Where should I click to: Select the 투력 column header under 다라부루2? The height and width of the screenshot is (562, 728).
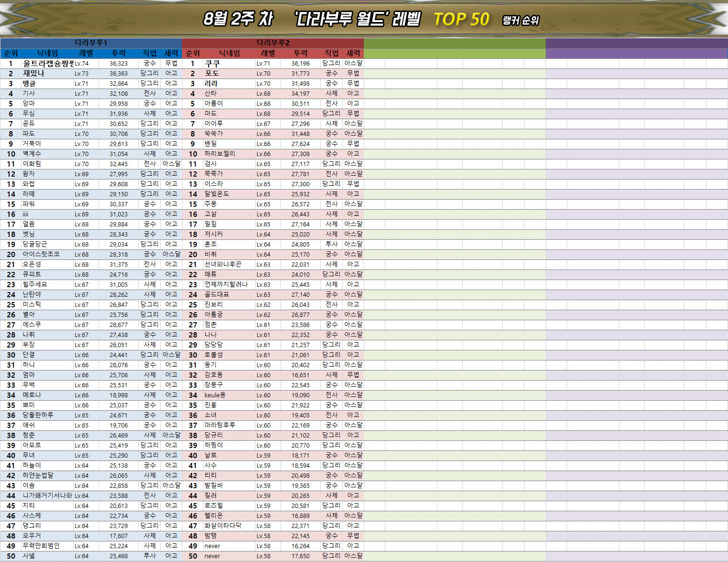pos(301,53)
